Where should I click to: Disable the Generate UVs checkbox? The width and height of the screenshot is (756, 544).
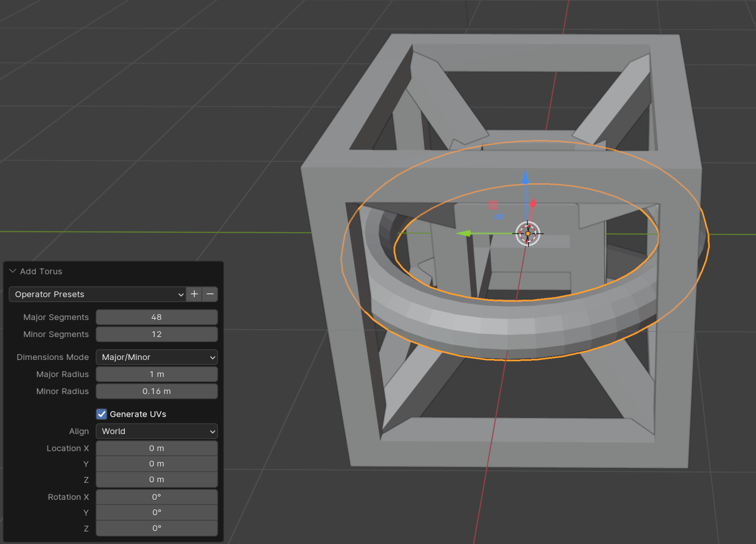(102, 414)
